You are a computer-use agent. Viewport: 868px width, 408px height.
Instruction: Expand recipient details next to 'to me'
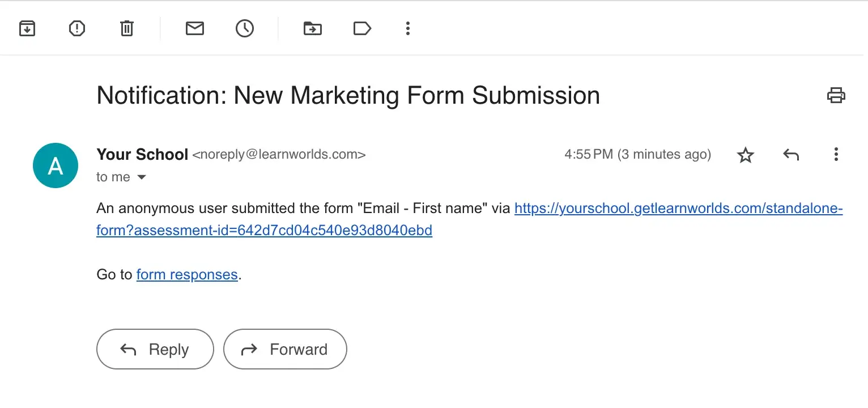tap(142, 177)
